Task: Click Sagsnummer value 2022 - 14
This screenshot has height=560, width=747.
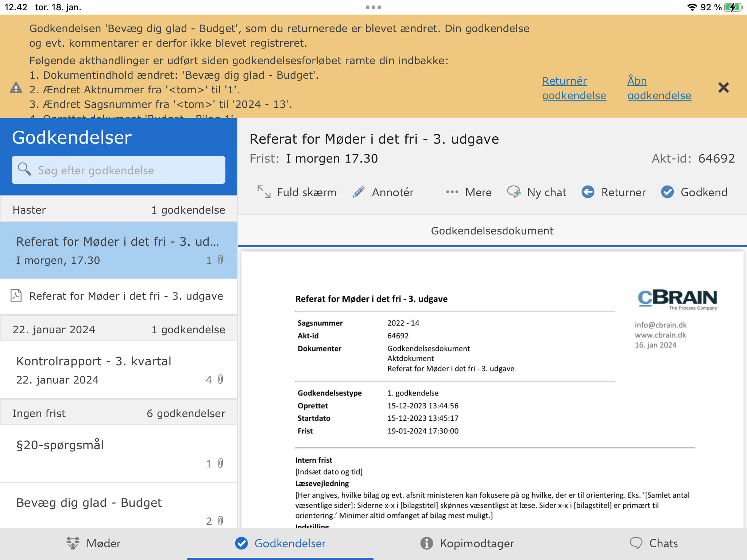Action: coord(403,323)
